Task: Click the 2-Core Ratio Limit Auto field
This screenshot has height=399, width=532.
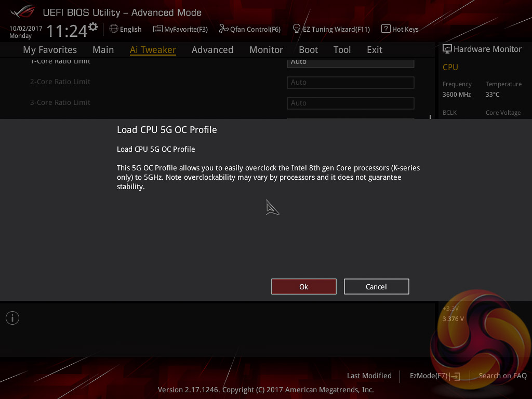Action: click(x=351, y=83)
